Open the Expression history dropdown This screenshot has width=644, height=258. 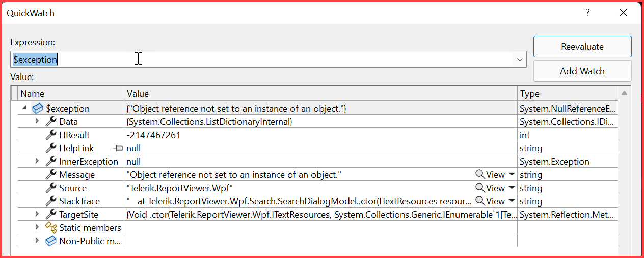pos(520,60)
